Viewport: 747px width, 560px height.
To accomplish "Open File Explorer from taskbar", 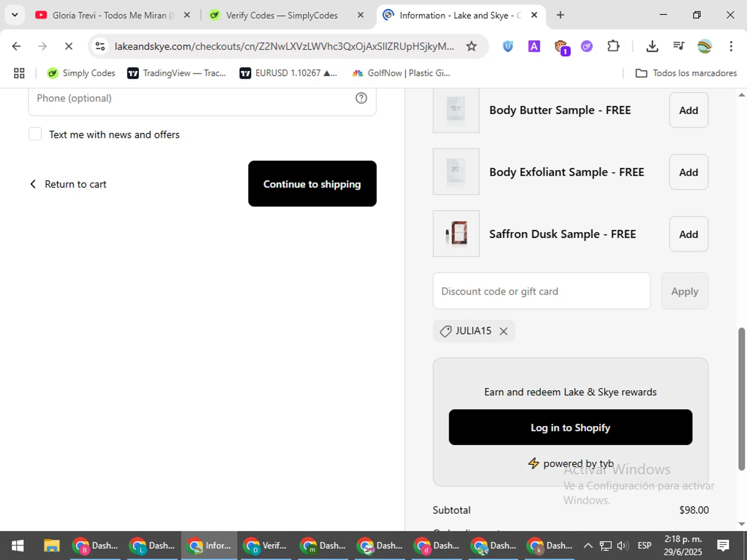I will (x=52, y=546).
